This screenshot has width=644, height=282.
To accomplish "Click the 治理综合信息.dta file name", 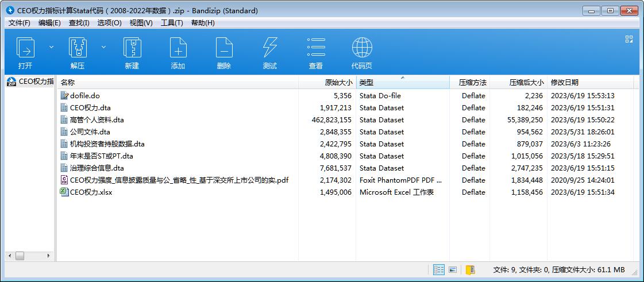I will pos(97,168).
